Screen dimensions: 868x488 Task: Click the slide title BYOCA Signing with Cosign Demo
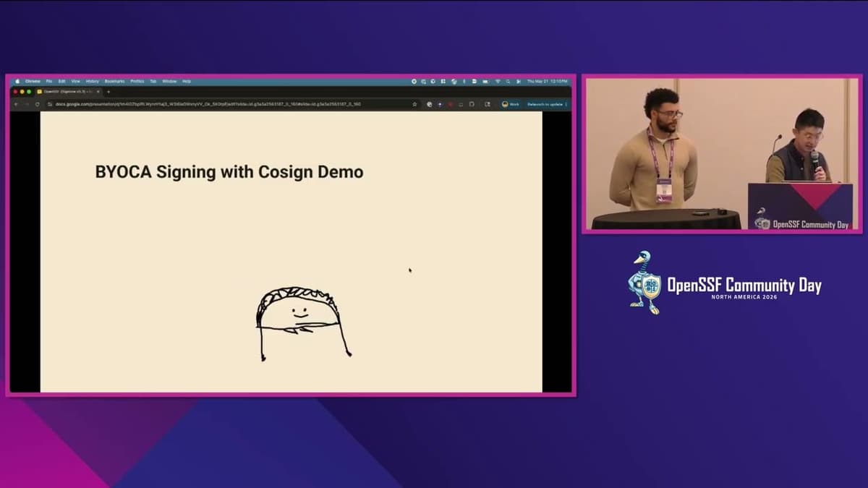pyautogui.click(x=229, y=172)
